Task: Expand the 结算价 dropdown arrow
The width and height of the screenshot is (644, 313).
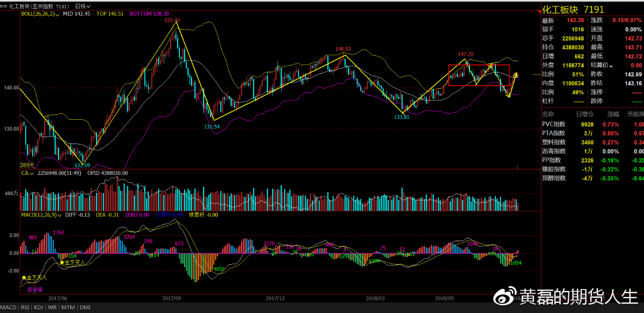Action: pos(611,66)
